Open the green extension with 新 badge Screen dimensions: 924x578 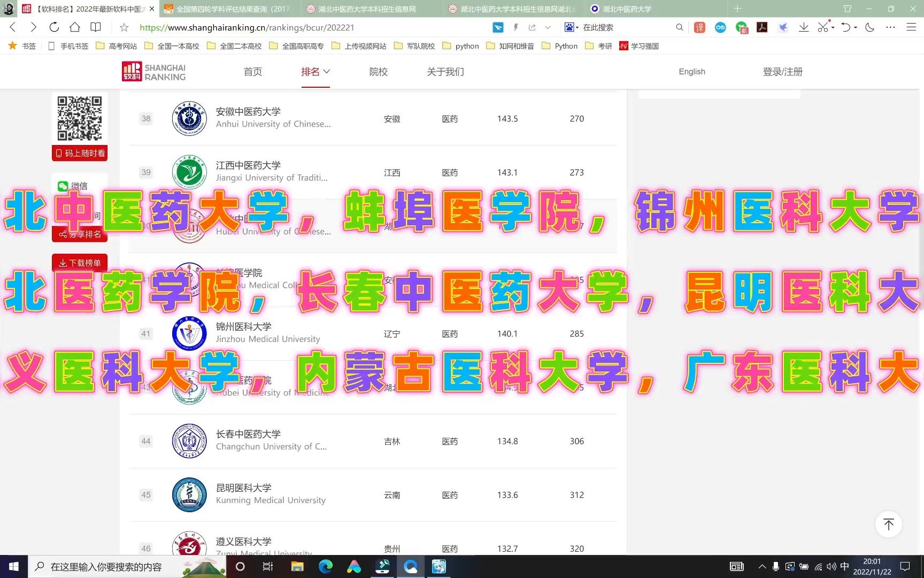[x=742, y=28]
